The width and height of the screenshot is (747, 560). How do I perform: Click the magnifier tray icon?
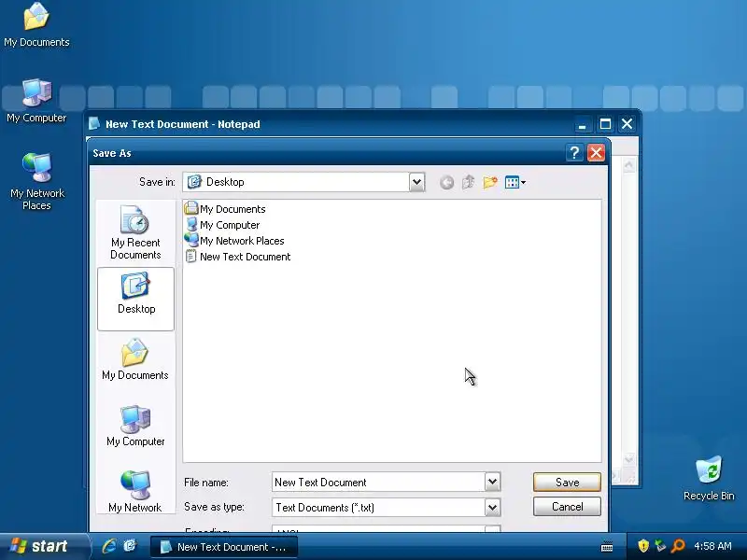(x=678, y=546)
